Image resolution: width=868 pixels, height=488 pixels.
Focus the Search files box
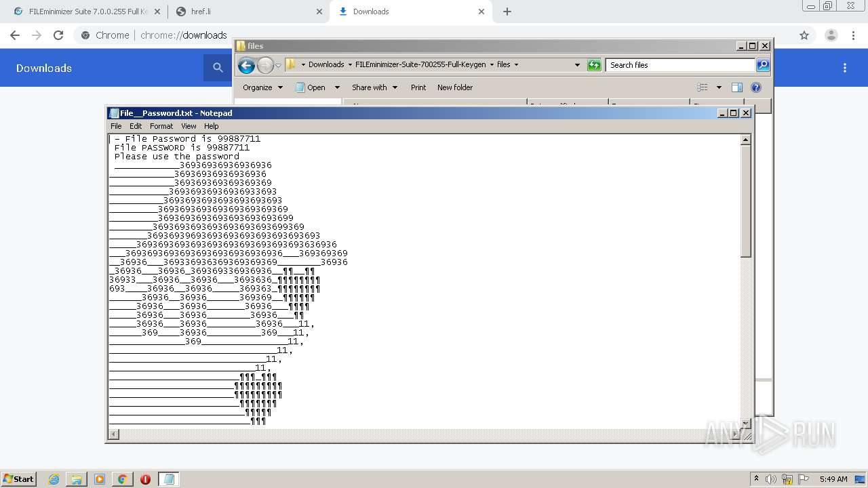coord(680,65)
